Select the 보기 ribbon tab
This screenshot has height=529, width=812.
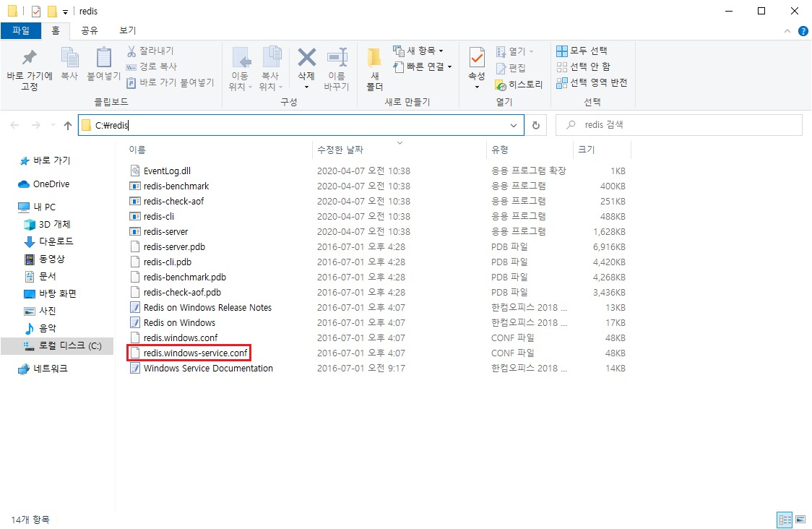tap(127, 30)
